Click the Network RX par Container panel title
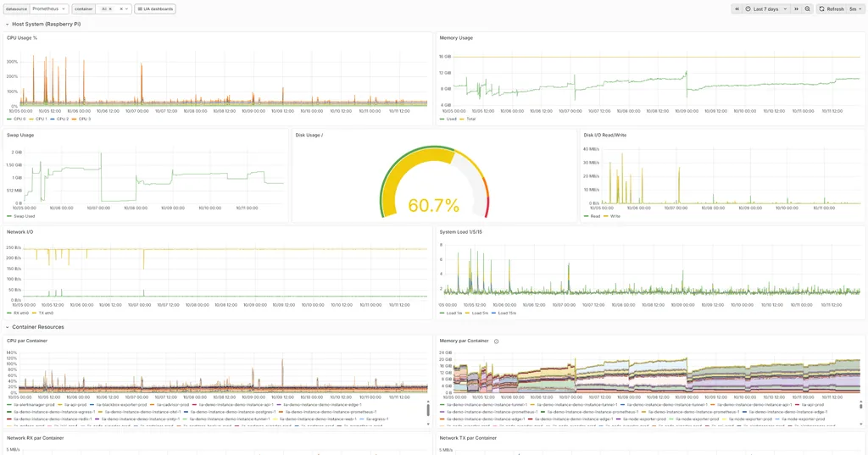Viewport: 868px width, 455px height. (x=36, y=438)
